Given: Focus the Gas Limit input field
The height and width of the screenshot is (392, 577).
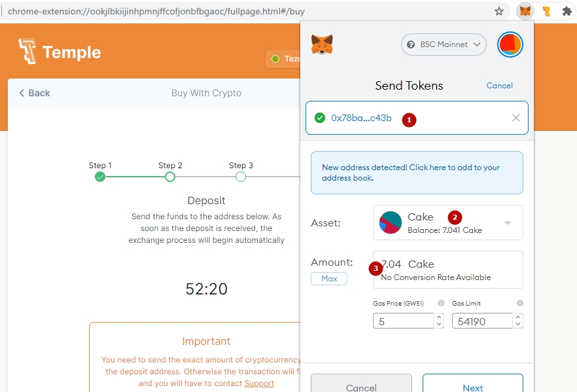Looking at the screenshot, I should tap(482, 321).
